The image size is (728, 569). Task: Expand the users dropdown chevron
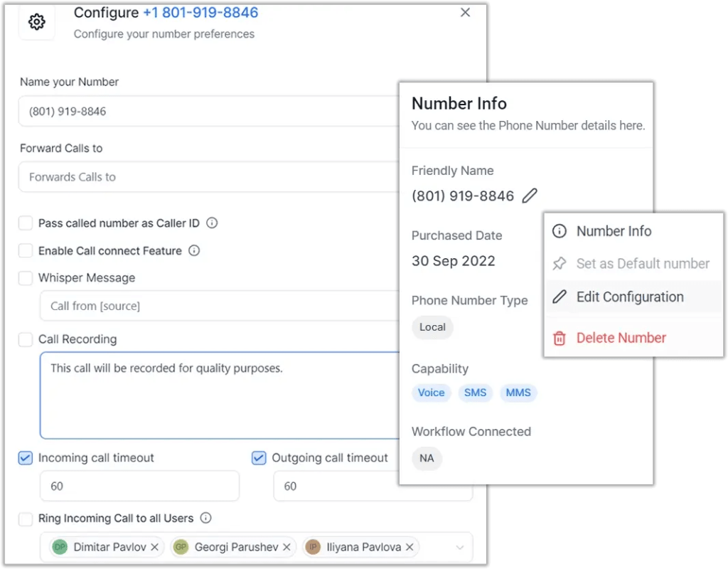[x=459, y=547]
